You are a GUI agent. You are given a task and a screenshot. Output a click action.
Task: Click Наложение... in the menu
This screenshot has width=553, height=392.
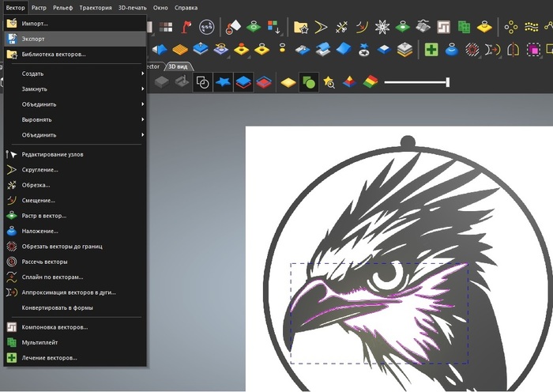click(75, 231)
